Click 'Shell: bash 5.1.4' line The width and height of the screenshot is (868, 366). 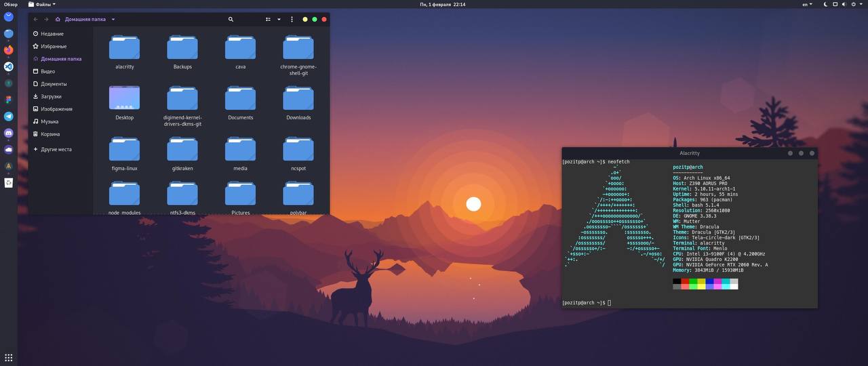[694, 205]
